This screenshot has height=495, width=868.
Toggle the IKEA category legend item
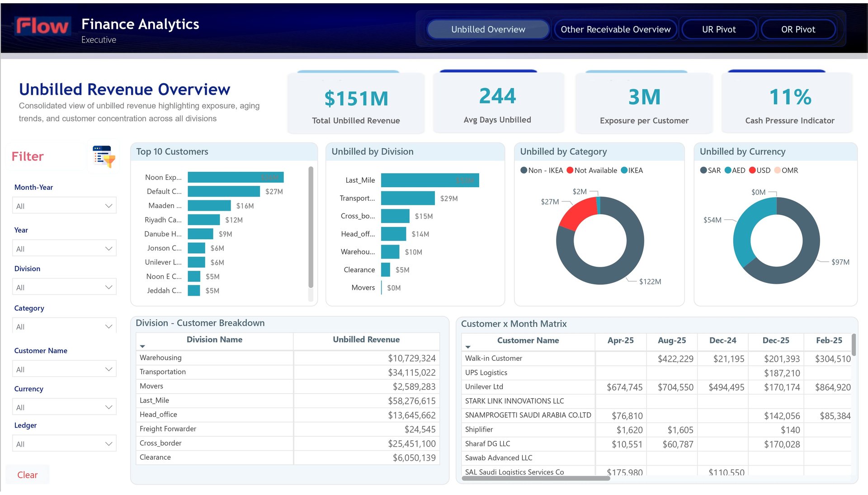(632, 170)
